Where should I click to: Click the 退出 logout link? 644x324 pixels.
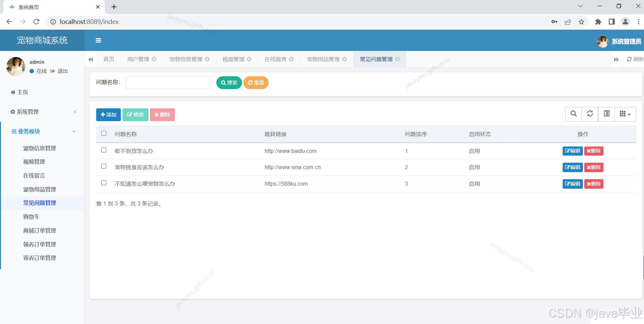(59, 71)
